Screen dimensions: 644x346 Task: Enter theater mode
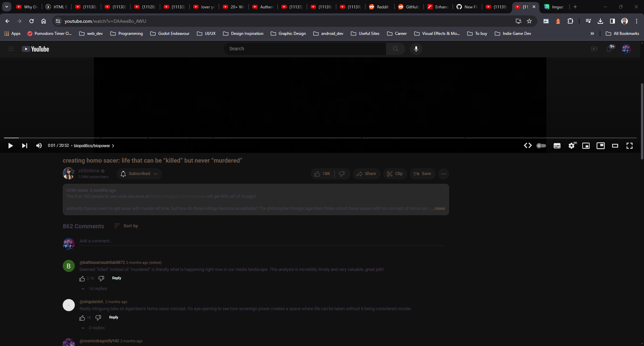pyautogui.click(x=615, y=146)
